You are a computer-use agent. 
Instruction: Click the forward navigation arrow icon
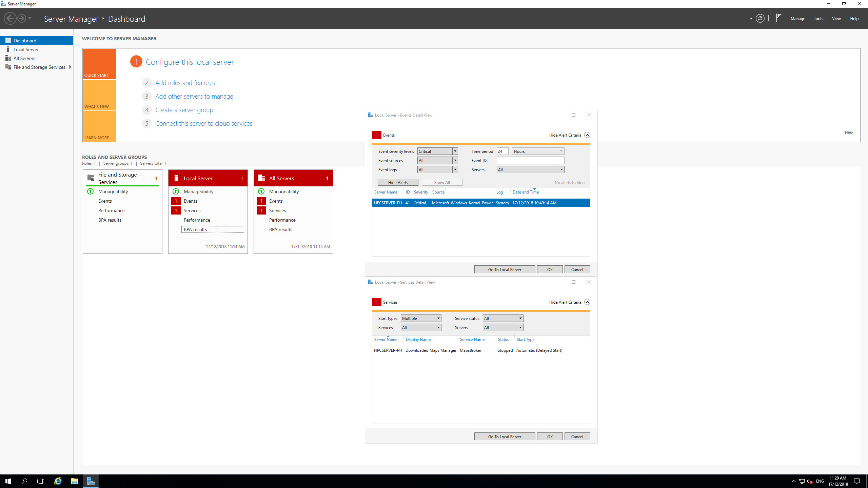[21, 18]
